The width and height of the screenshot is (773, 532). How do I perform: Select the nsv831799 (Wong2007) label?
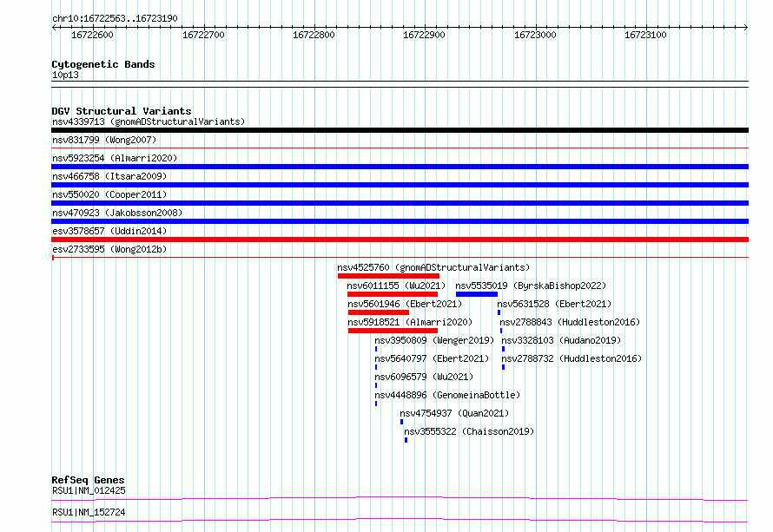click(104, 140)
